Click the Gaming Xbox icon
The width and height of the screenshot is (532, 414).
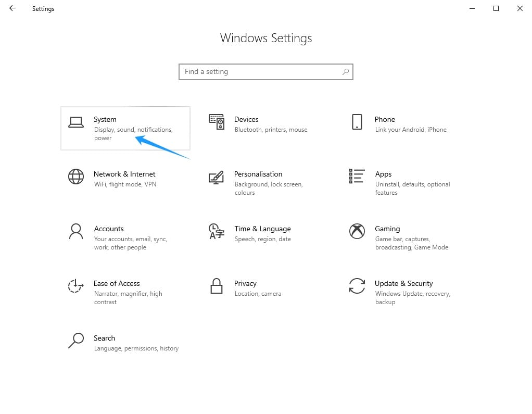[x=357, y=231]
